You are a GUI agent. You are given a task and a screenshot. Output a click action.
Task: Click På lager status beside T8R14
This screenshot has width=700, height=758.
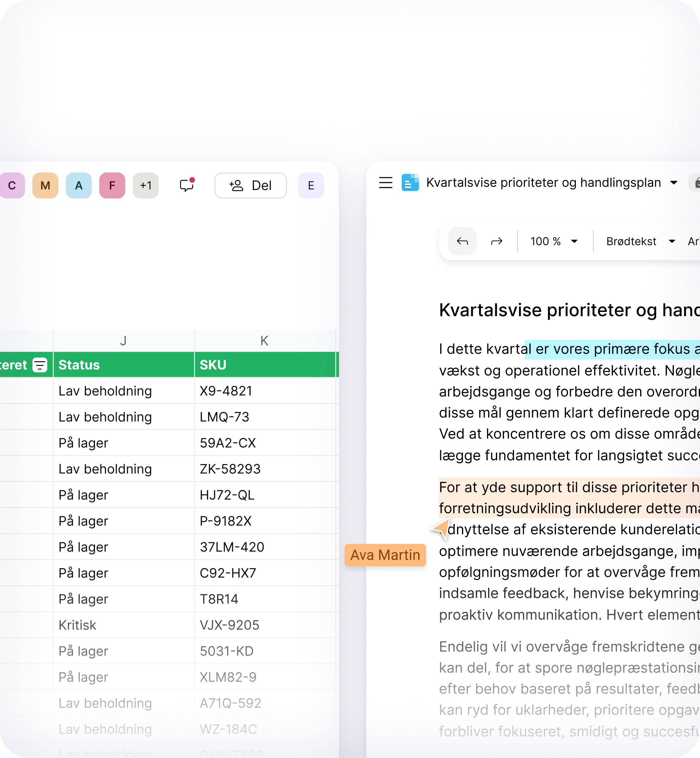coord(124,599)
